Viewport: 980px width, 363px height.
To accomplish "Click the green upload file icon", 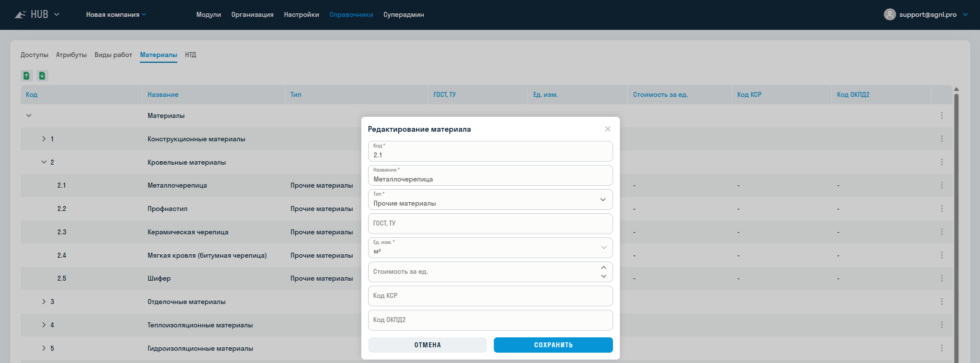I will click(x=26, y=75).
